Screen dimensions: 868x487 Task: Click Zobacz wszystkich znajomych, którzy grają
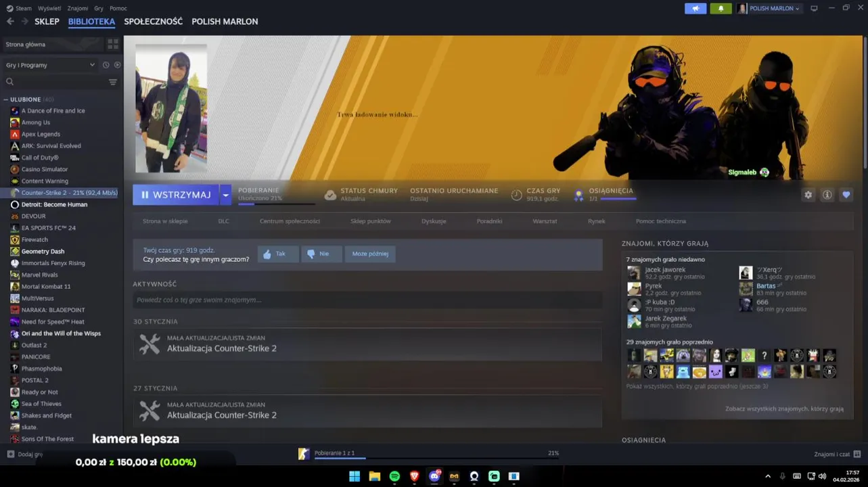(784, 409)
